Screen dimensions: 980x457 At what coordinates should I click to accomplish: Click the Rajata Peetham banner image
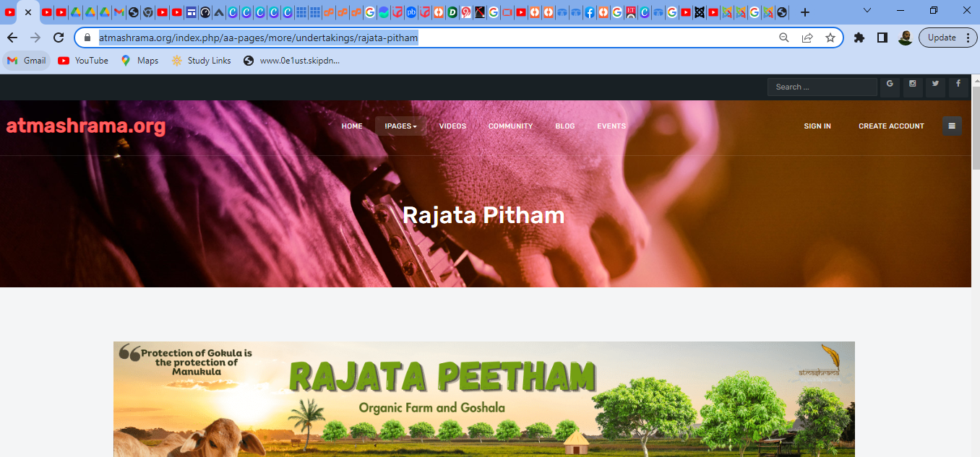click(x=484, y=399)
